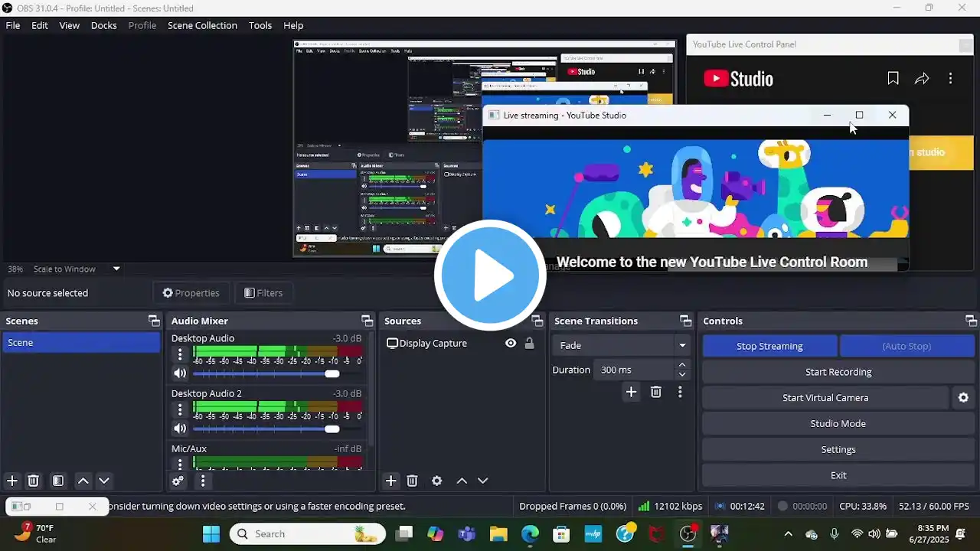980x551 pixels.
Task: Remove scene transition trash icon
Action: [x=655, y=392]
